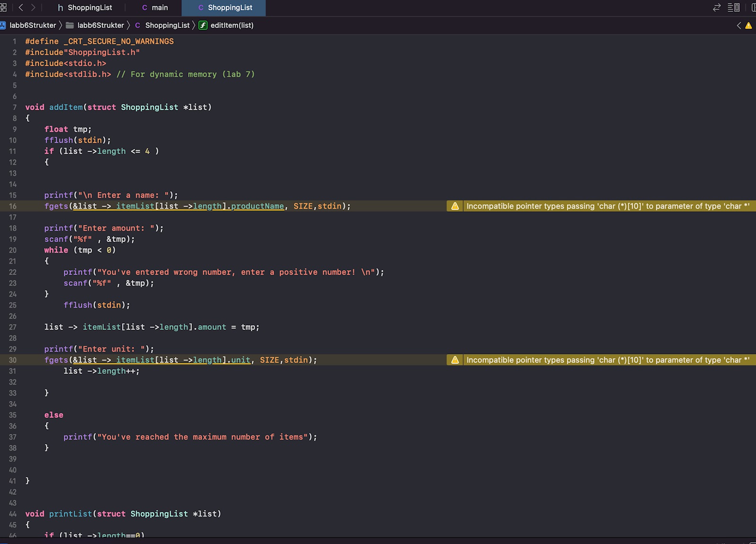Screen dimensions: 756x544
Task: Click line number 27 in gutter
Action: click(13, 327)
